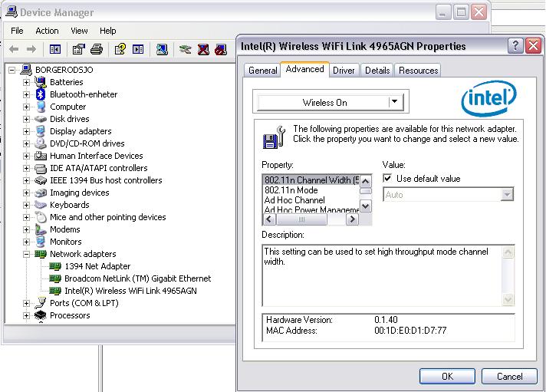The height and width of the screenshot is (392, 546).
Task: Select 802.11n Mode property
Action: (311, 190)
